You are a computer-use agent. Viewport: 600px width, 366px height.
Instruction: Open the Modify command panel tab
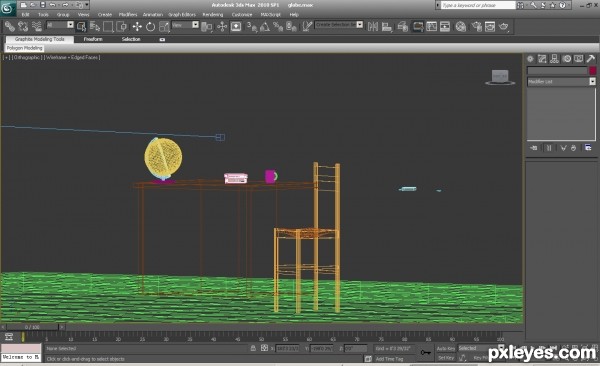[542, 59]
